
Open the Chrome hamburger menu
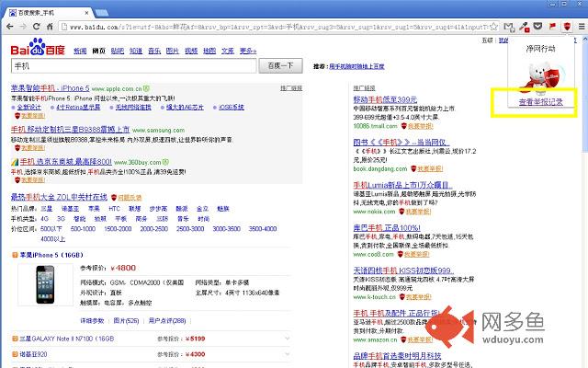pyautogui.click(x=582, y=27)
